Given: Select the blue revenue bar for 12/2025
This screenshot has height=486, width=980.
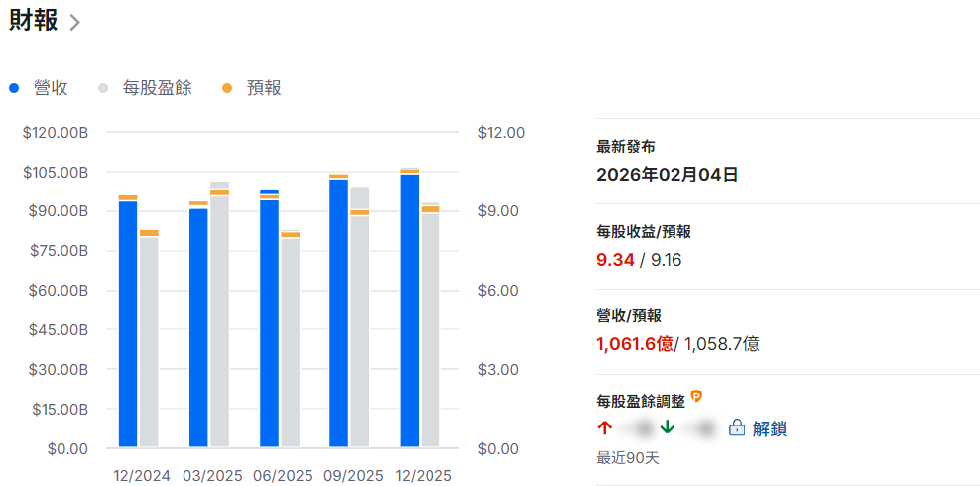Looking at the screenshot, I should tap(410, 310).
